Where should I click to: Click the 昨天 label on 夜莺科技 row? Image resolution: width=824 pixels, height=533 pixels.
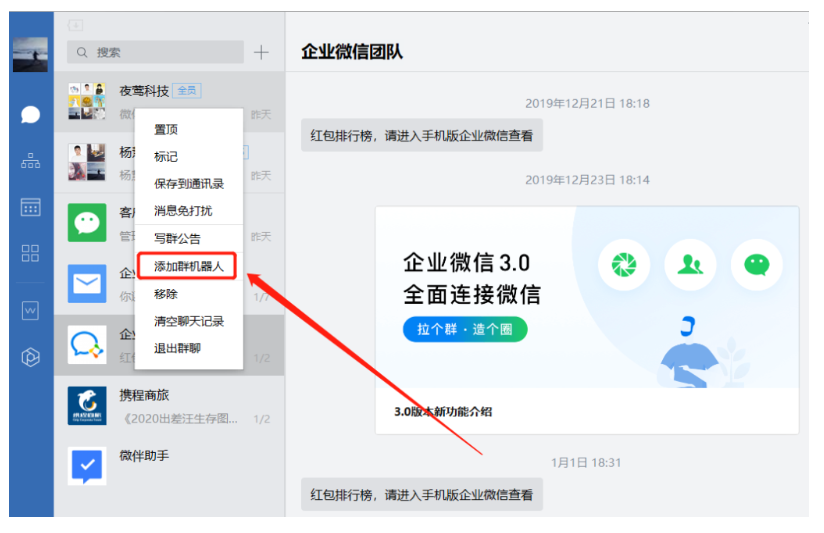point(261,115)
